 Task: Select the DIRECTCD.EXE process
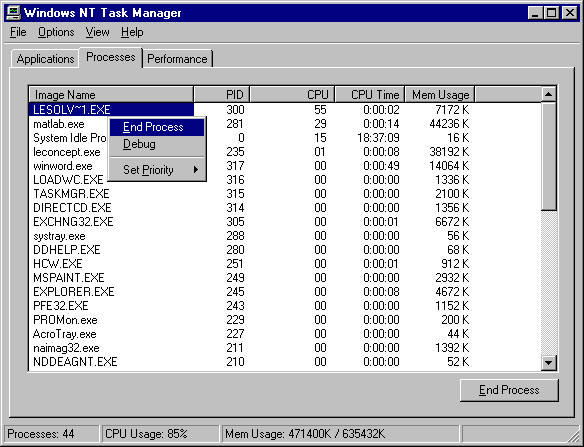pos(286,208)
